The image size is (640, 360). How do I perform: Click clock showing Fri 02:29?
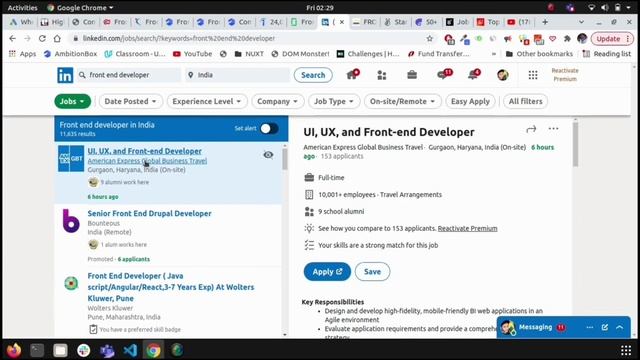click(x=320, y=7)
